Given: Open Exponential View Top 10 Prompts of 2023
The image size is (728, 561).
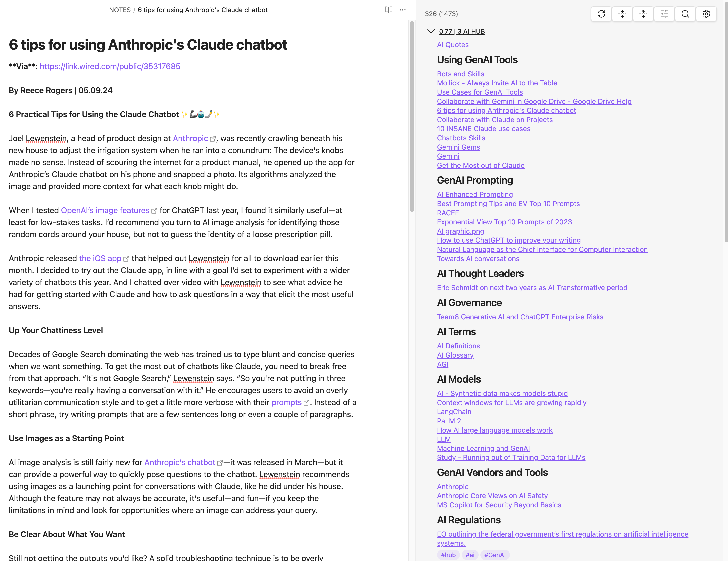Looking at the screenshot, I should click(x=504, y=222).
